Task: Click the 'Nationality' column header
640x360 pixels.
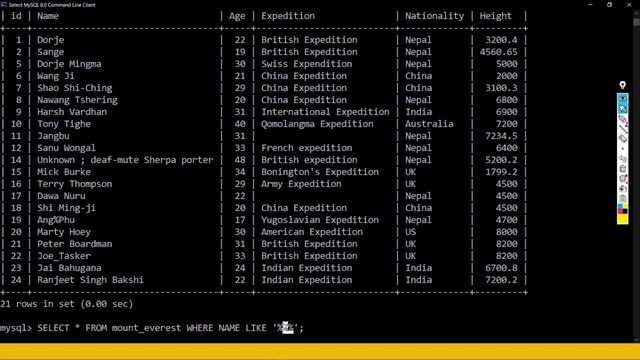Action: [434, 16]
